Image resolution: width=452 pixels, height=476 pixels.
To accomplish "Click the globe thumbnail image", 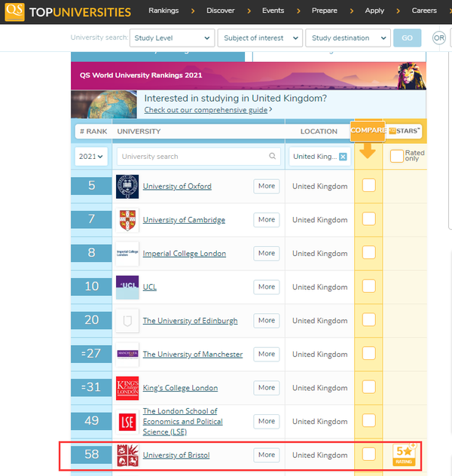I will click(x=104, y=104).
